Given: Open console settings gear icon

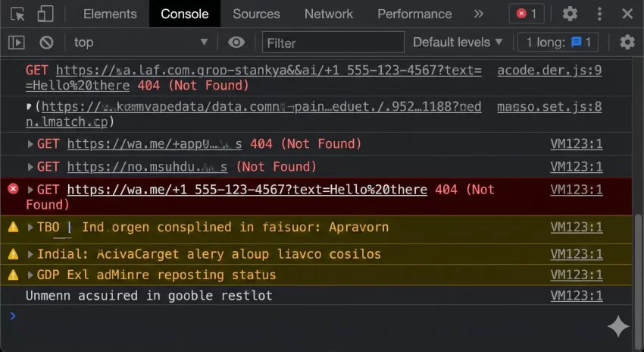Looking at the screenshot, I should 627,42.
